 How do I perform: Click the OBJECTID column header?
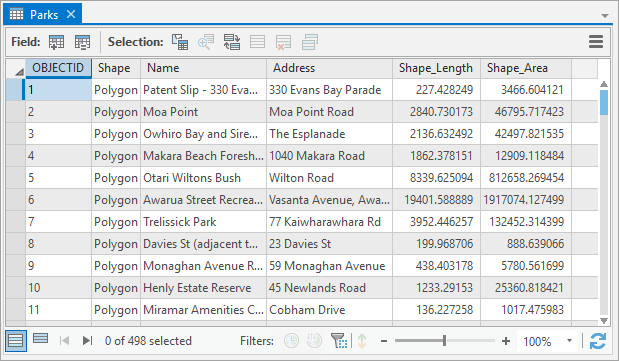58,68
